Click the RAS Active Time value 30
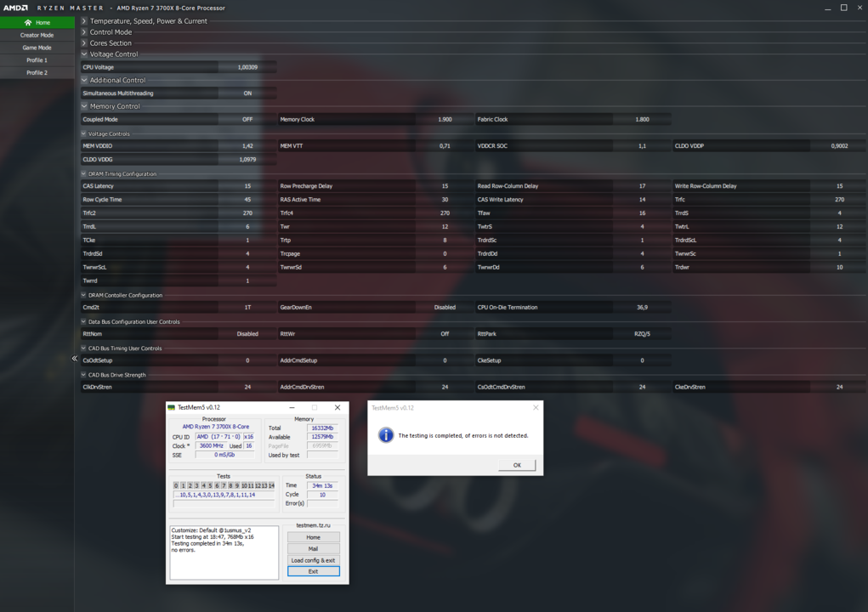The width and height of the screenshot is (868, 612). 445,200
